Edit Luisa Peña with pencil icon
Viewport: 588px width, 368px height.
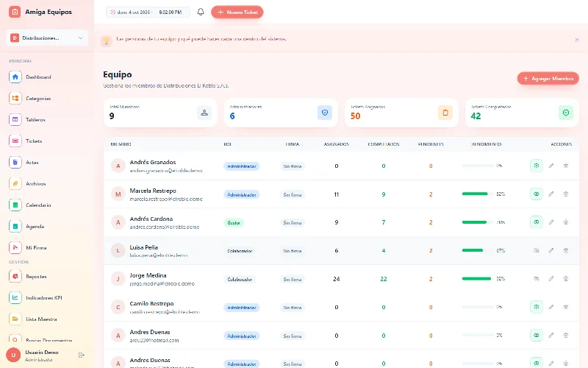pyautogui.click(x=551, y=250)
